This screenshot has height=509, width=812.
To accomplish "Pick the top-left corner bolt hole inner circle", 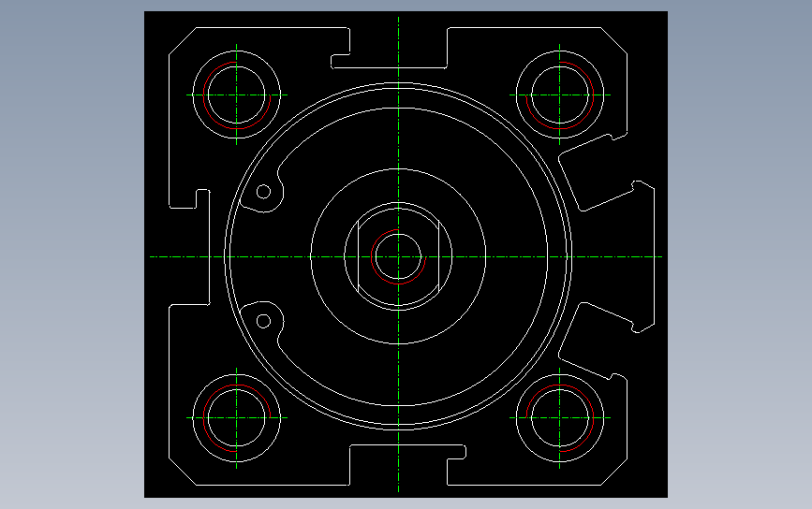I will click(237, 95).
